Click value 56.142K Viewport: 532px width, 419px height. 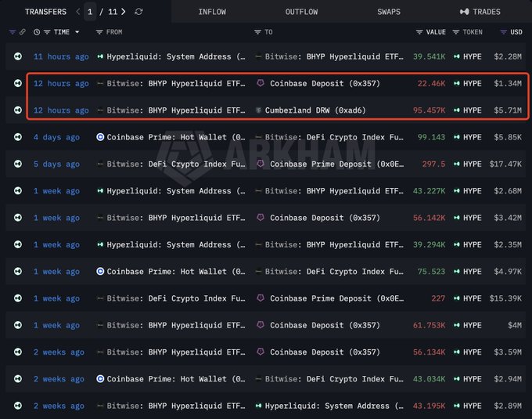pyautogui.click(x=429, y=218)
